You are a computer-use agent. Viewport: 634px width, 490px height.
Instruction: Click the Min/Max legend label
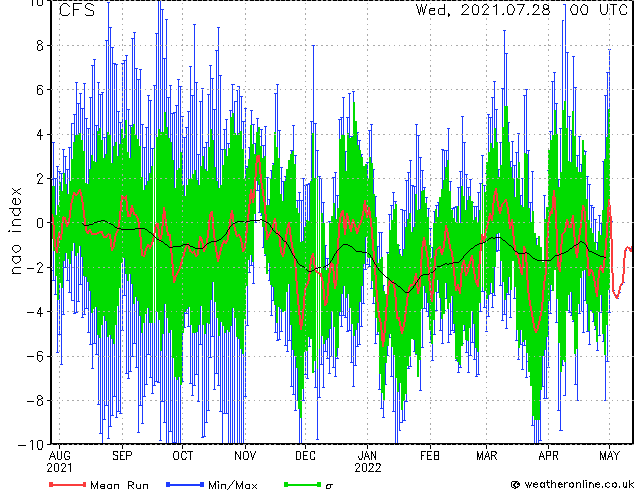[x=232, y=485]
